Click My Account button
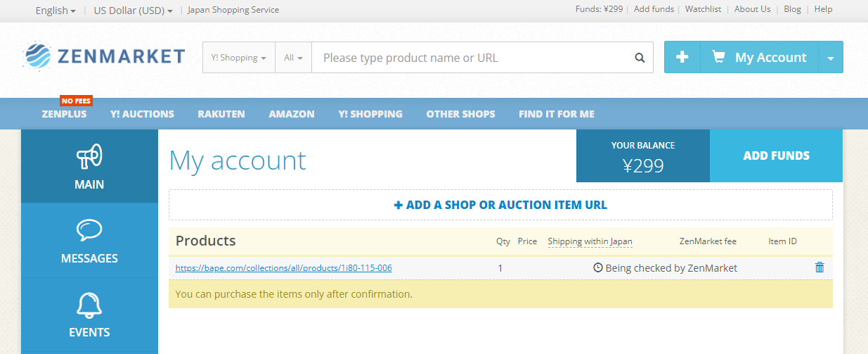868x354 pixels. 759,58
